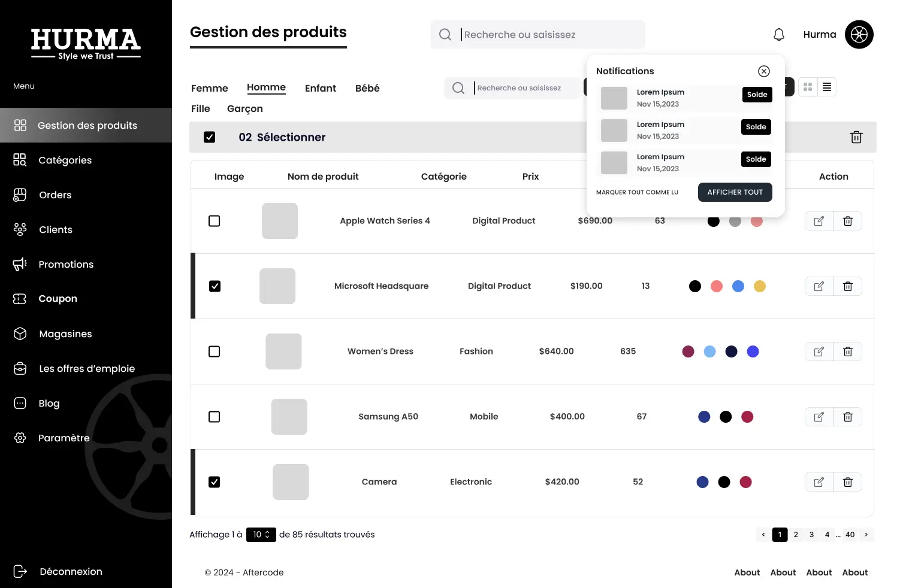The image size is (906, 588).
Task: Open Promotions in the sidebar menu
Action: coord(66,264)
